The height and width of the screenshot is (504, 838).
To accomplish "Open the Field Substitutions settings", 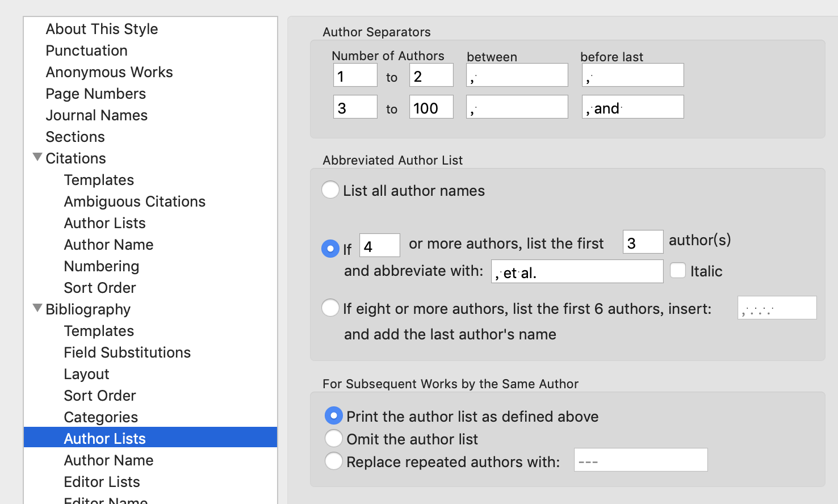I will (127, 352).
